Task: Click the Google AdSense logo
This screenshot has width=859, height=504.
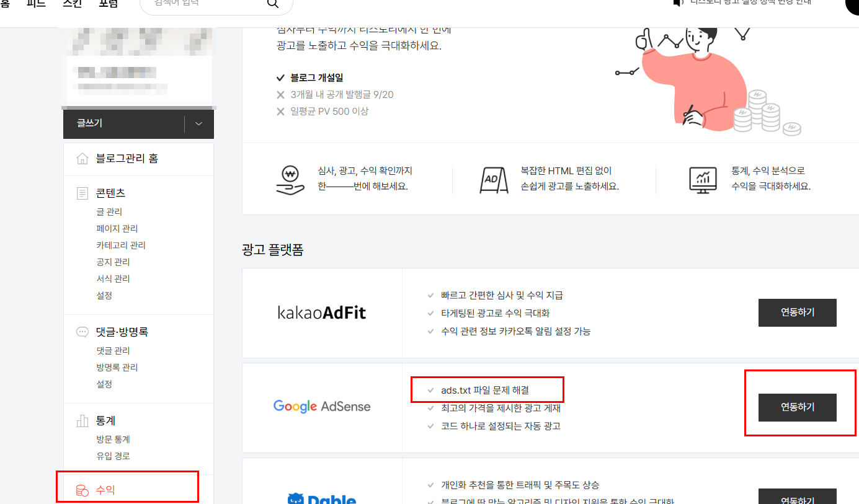Action: [x=321, y=406]
